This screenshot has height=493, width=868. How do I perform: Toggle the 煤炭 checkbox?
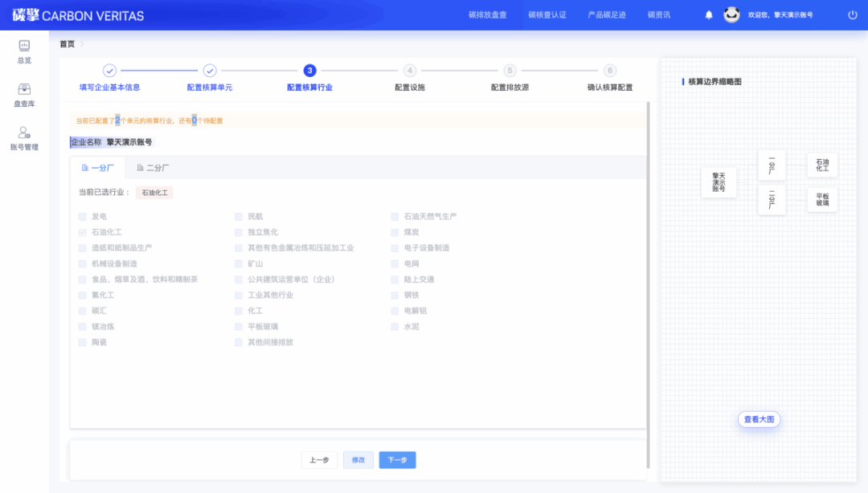[x=395, y=232]
